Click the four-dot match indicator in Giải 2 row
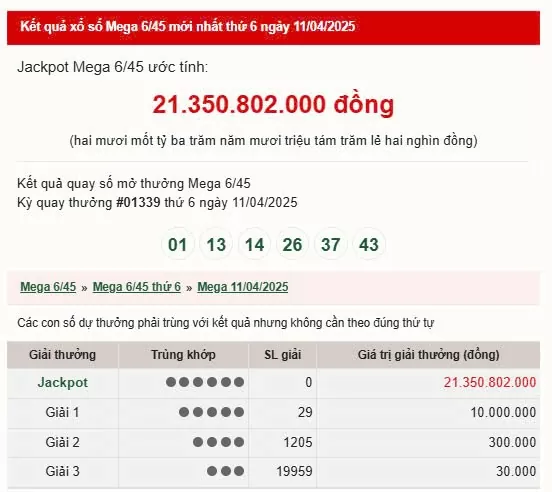 (219, 442)
